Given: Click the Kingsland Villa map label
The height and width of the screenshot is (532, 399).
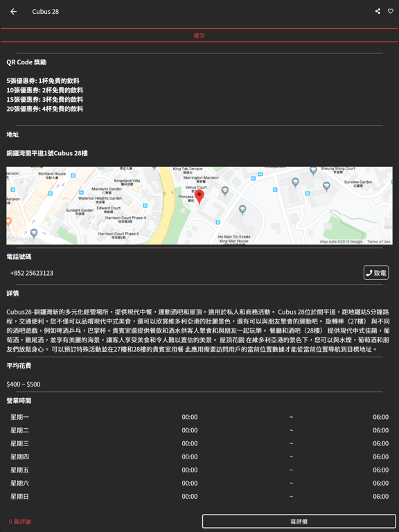Looking at the screenshot, I should (127, 181).
